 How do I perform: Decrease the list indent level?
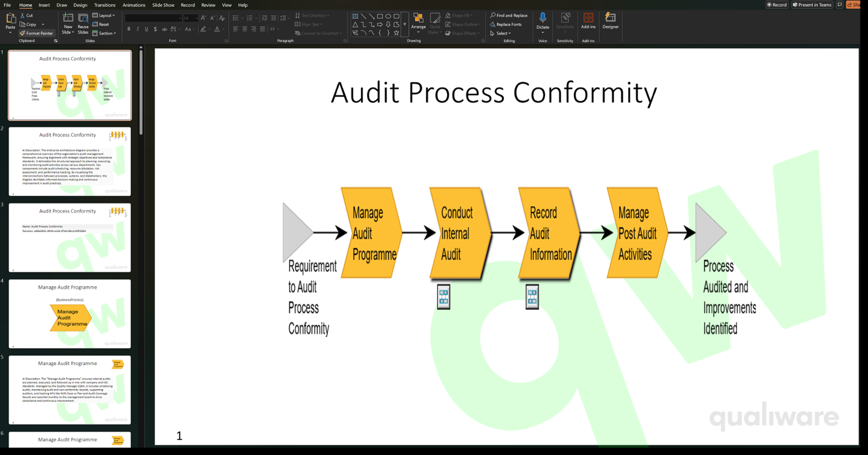pos(264,18)
